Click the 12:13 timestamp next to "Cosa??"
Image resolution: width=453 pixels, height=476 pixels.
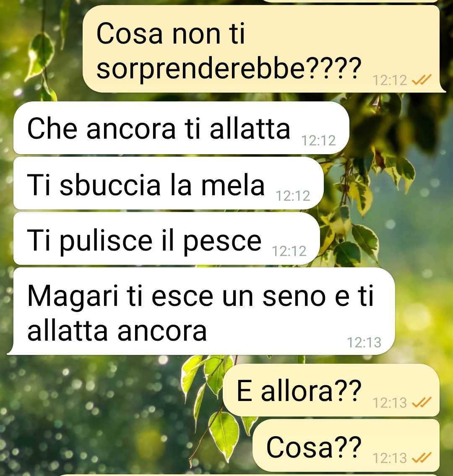tap(390, 458)
